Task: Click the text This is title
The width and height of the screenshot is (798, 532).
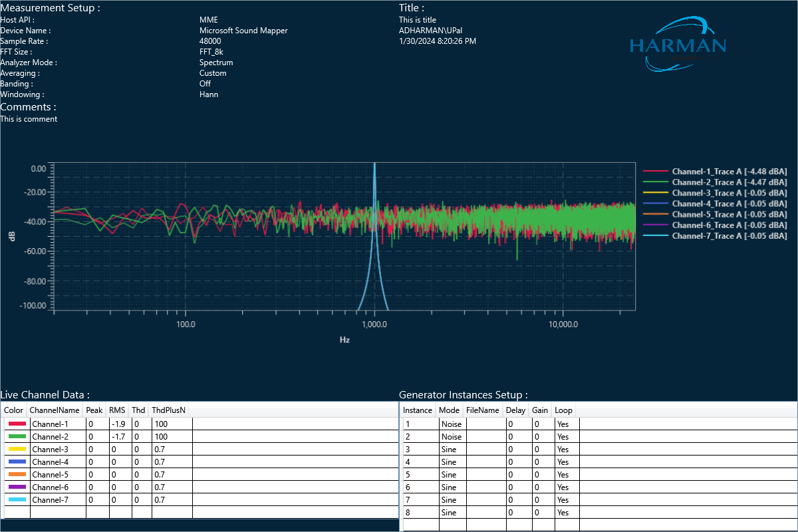Action: (418, 20)
